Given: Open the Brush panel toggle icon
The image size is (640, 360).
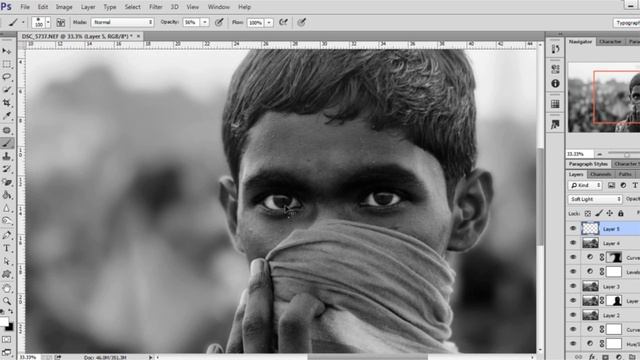Looking at the screenshot, I should click(x=60, y=22).
